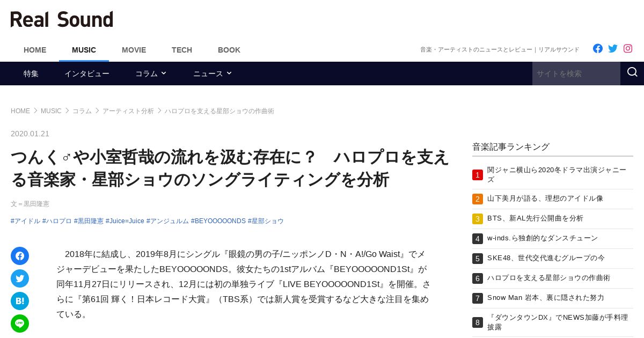Open ranking 7 Snow Man 岩本 article
The height and width of the screenshot is (338, 644).
coord(553,298)
